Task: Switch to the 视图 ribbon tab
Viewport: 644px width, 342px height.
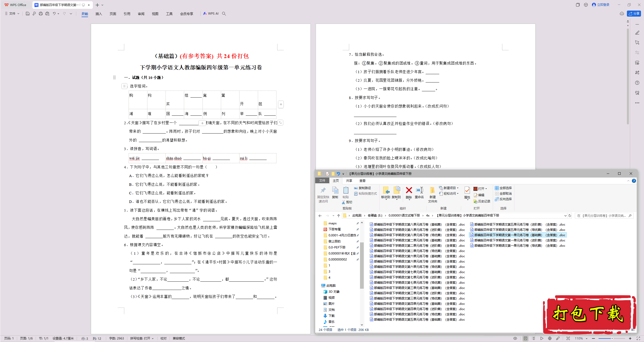Action: [x=155, y=14]
